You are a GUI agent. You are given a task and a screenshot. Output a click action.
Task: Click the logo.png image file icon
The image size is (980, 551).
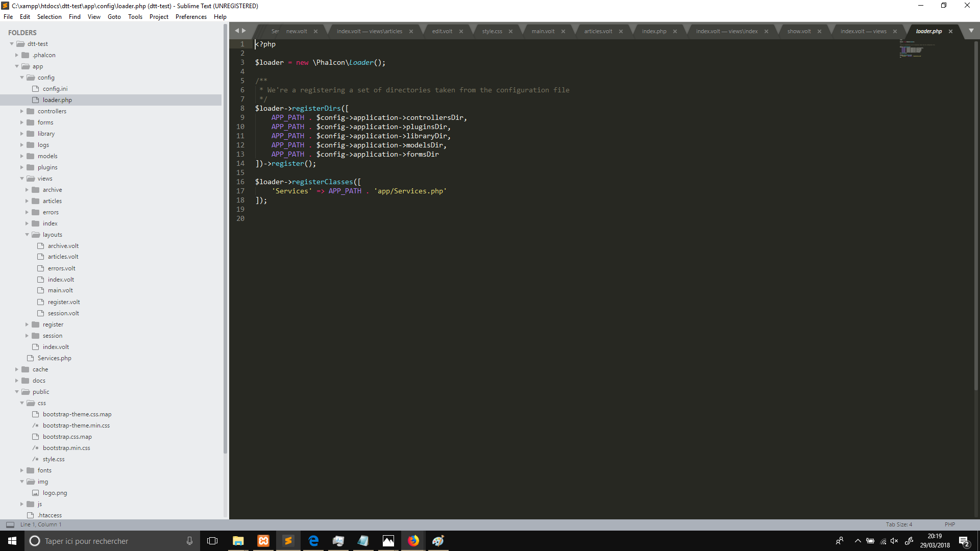[36, 493]
